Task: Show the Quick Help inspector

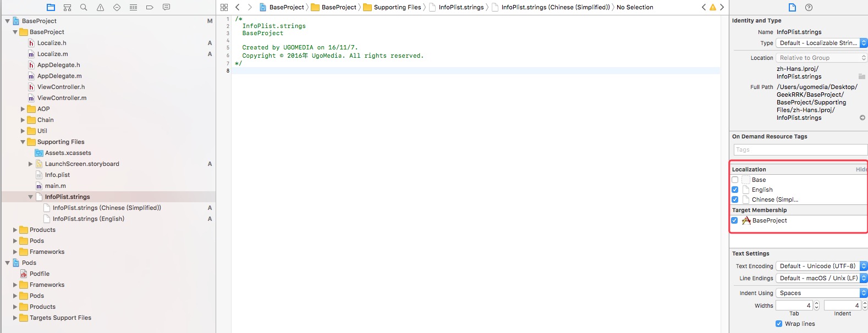Action: coord(809,7)
